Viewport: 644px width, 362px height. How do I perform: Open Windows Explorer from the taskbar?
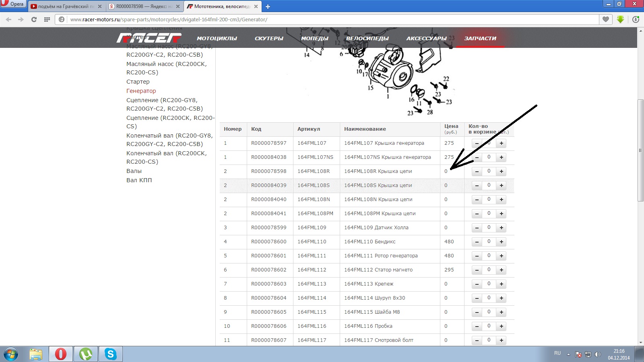pyautogui.click(x=36, y=354)
